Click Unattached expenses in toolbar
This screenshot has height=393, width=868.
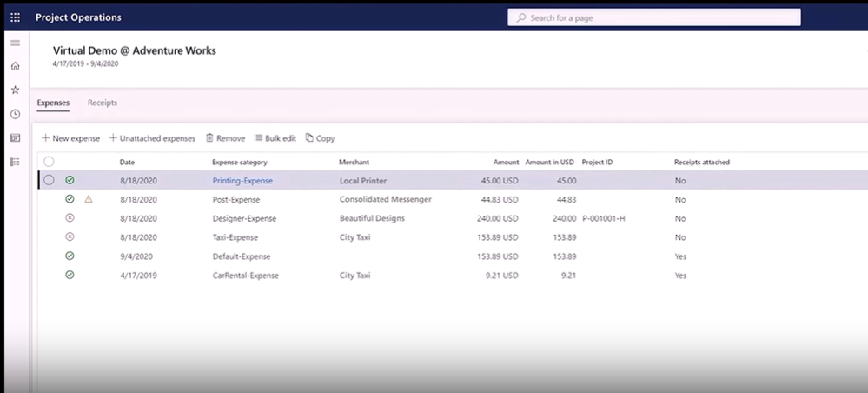point(152,138)
